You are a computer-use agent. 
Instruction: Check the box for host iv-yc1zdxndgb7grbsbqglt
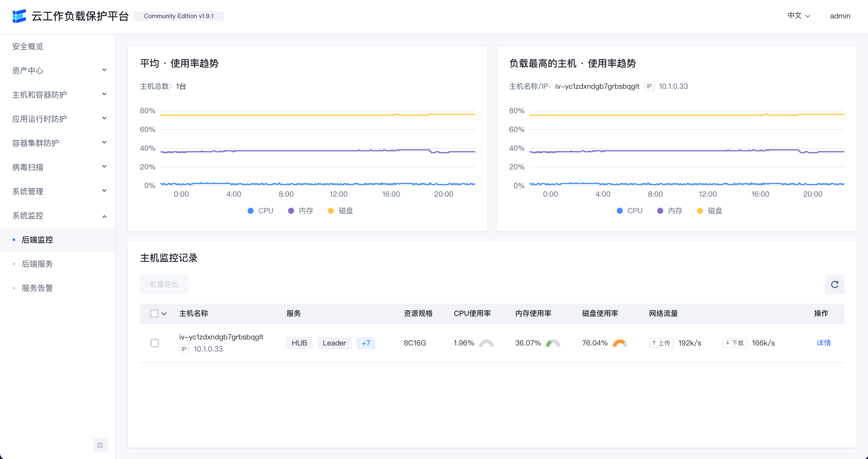pyautogui.click(x=155, y=343)
